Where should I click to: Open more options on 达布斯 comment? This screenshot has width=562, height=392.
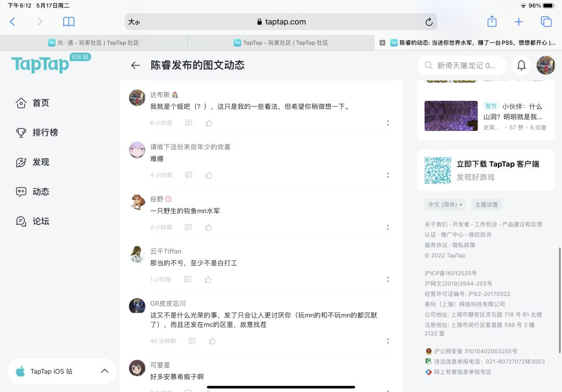coord(388,123)
